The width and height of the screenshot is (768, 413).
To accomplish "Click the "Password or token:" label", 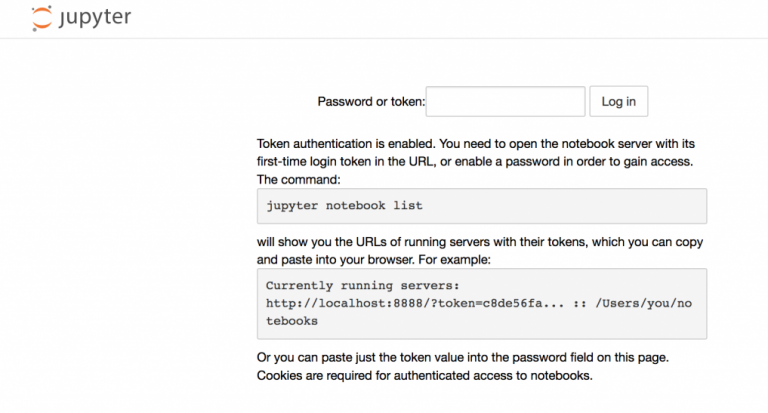I will pos(371,102).
